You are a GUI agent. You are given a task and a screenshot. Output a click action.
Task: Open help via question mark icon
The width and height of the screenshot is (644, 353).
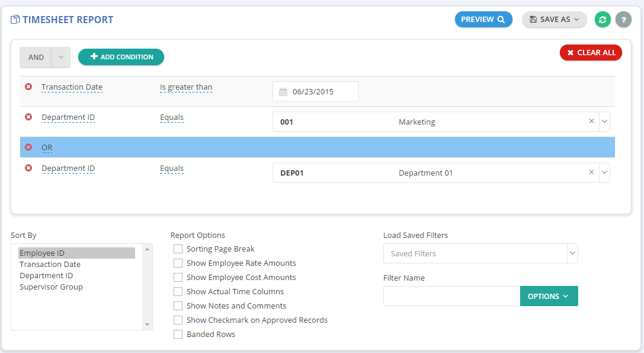pyautogui.click(x=623, y=20)
